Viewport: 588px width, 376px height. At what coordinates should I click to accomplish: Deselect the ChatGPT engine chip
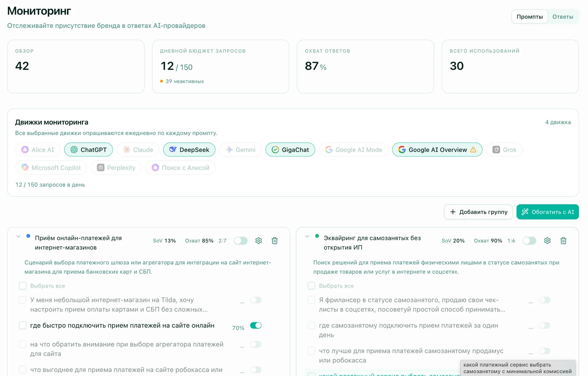88,150
